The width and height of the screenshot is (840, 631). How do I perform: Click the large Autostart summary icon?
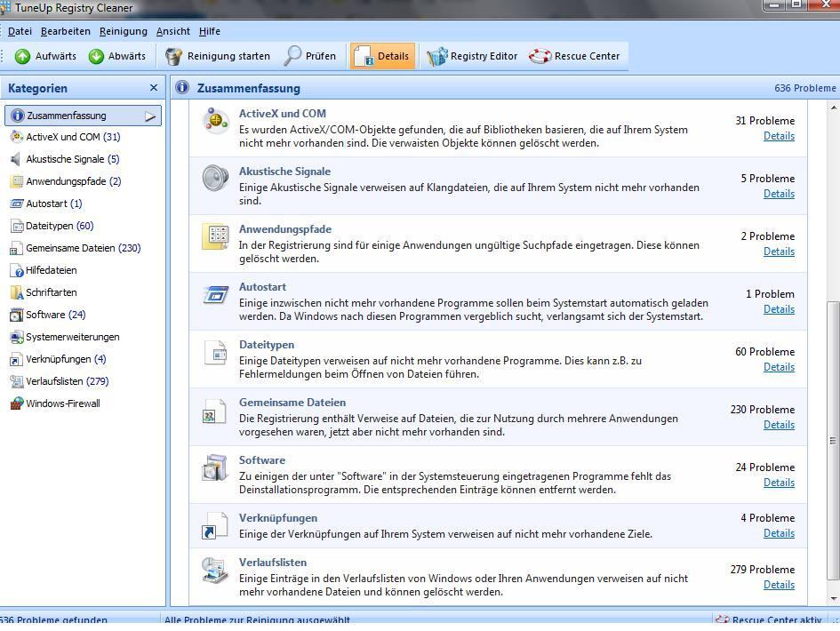click(x=216, y=294)
